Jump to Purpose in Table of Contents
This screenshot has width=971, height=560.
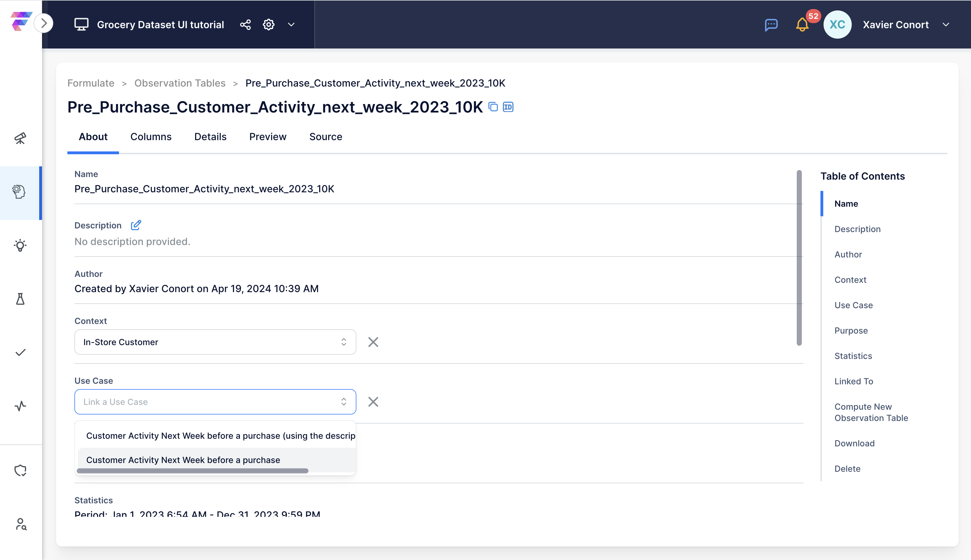851,331
